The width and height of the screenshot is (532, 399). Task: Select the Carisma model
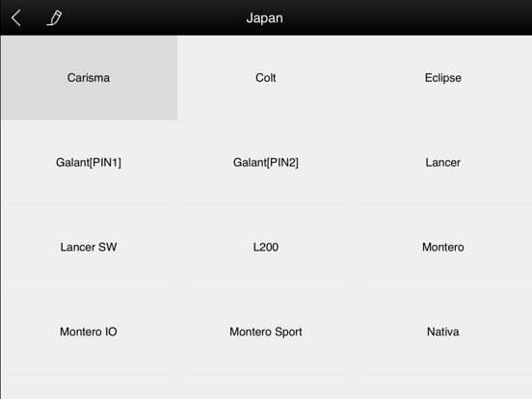tap(89, 78)
